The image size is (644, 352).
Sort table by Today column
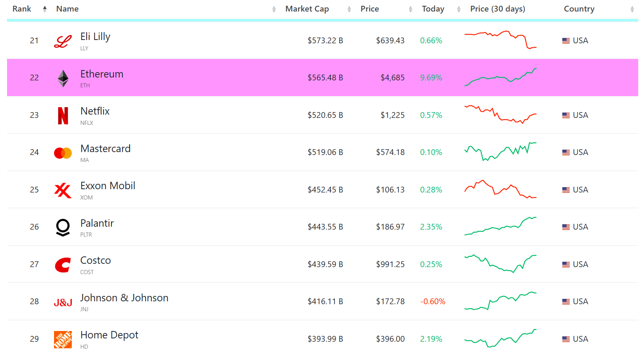tap(433, 9)
